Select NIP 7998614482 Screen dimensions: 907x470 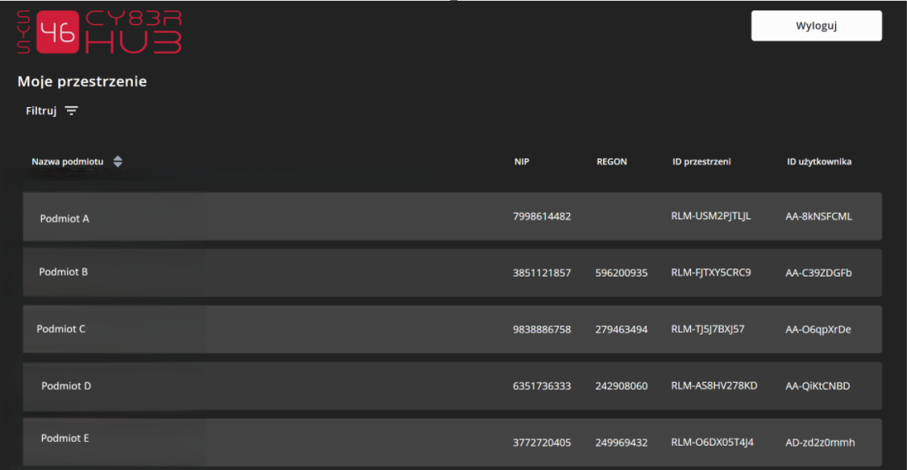(x=542, y=216)
